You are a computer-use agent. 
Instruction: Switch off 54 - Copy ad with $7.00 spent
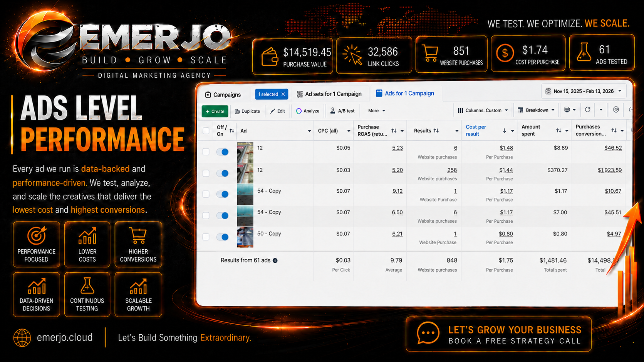(x=223, y=215)
